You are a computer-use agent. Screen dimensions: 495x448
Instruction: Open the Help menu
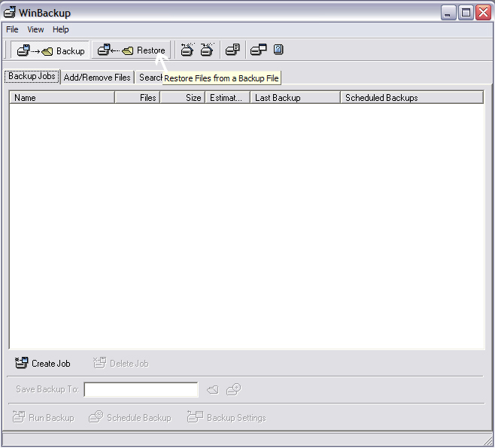[61, 29]
